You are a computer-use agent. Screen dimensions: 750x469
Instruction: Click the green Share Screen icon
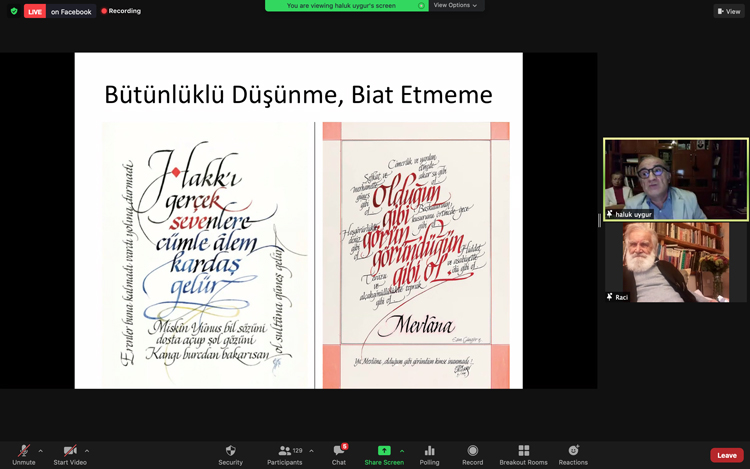tap(384, 450)
